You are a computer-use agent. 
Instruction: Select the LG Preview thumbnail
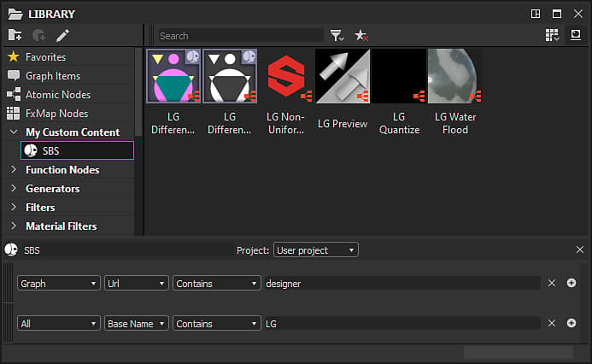pyautogui.click(x=343, y=92)
